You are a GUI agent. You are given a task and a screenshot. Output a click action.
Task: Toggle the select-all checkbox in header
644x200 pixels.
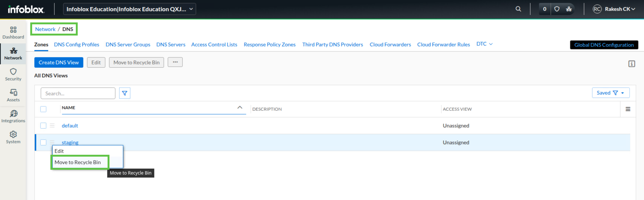coord(43,109)
